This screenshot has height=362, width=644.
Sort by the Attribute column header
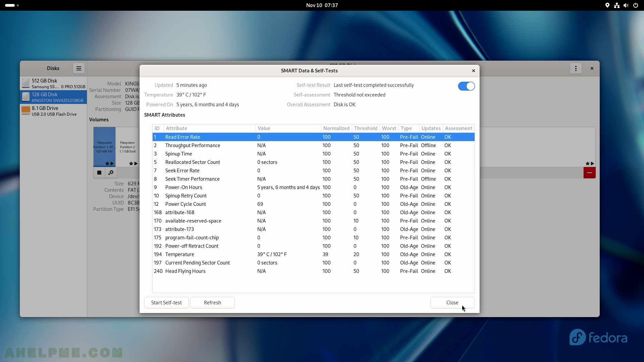point(210,128)
